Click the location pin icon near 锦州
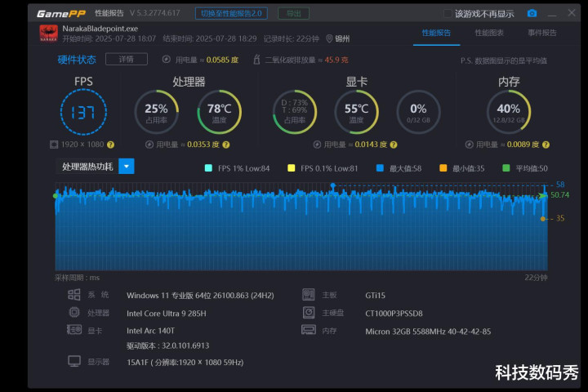The image size is (588, 392). [x=329, y=38]
